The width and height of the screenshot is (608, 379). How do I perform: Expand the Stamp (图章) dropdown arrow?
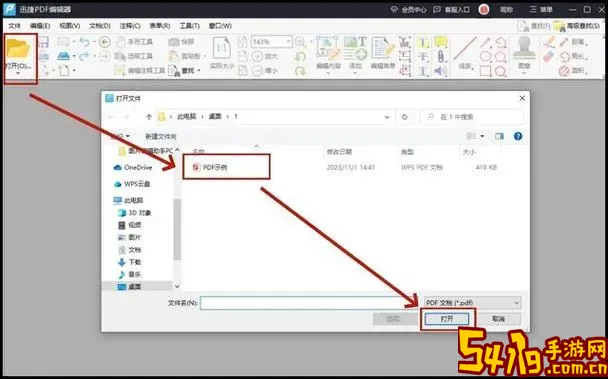pos(524,73)
